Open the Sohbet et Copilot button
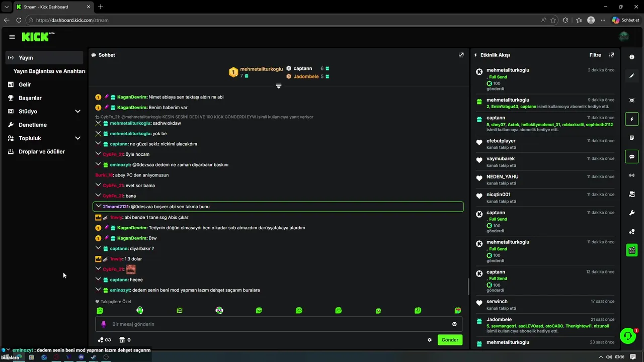 tap(625, 20)
